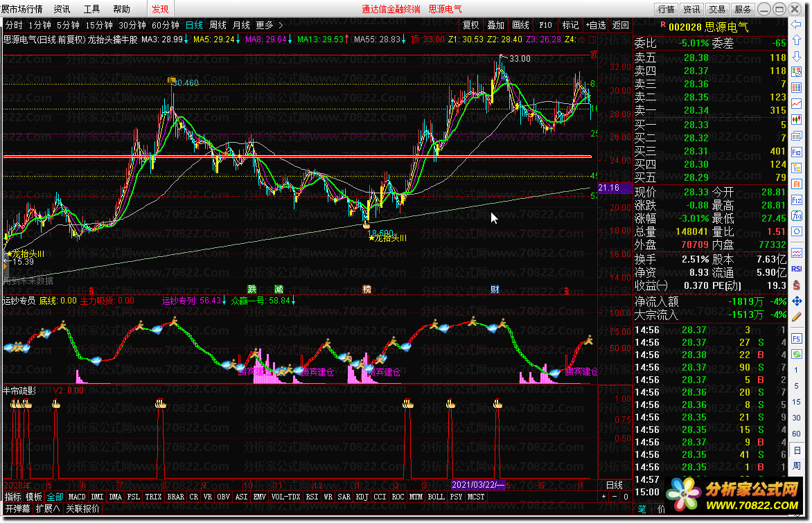The width and height of the screenshot is (812, 523).
Task: Select the pencil drawing tool icon
Action: [797, 317]
